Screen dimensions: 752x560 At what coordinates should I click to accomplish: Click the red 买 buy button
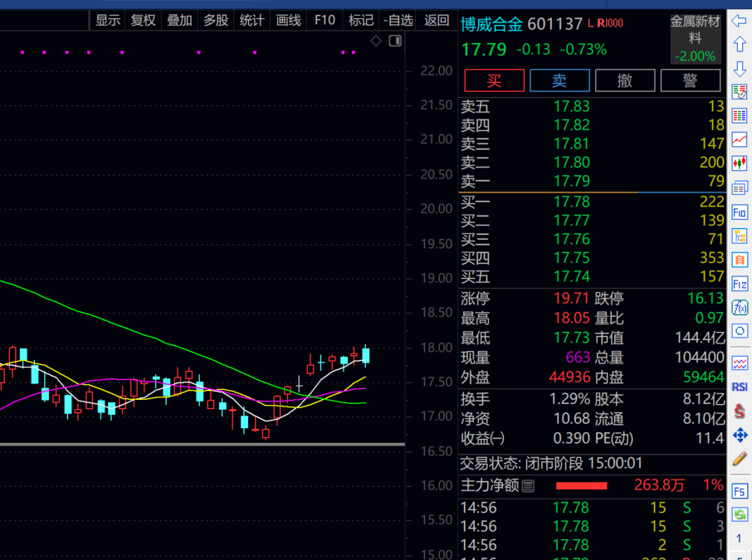coord(494,80)
